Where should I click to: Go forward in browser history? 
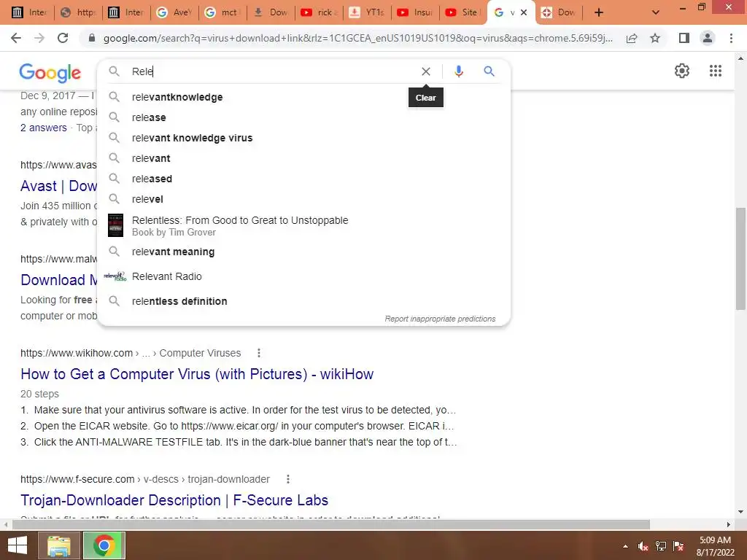[x=39, y=38]
